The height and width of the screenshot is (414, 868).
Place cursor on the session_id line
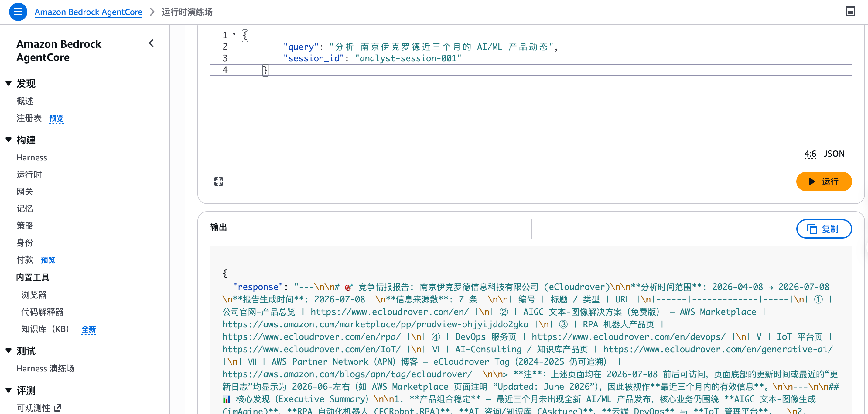pyautogui.click(x=372, y=58)
